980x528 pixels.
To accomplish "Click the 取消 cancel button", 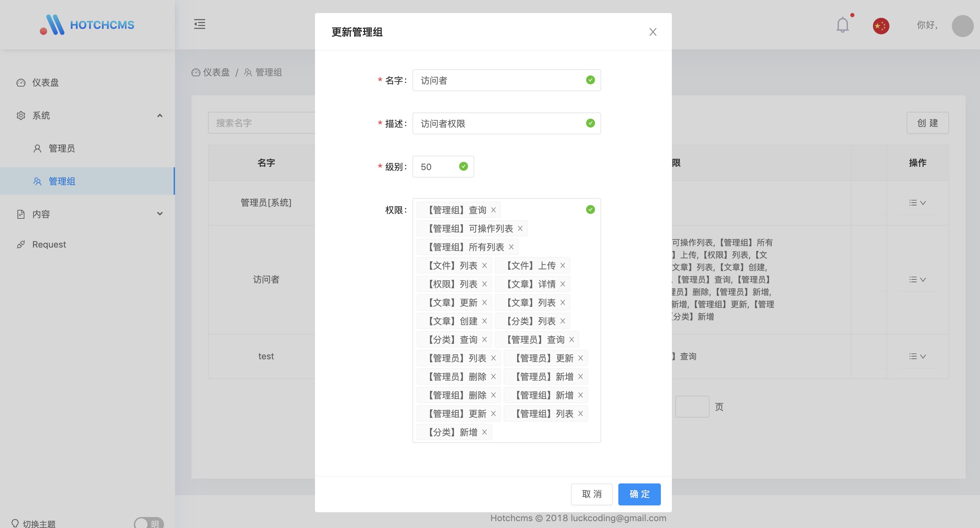I will (592, 494).
